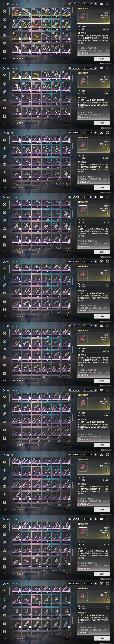Close the inventory via X in topmost panel

(x=107, y=4)
